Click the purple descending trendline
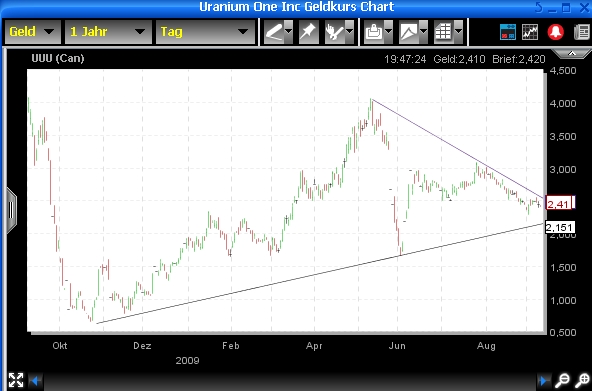Screen dimensions: 592x391 [458, 149]
